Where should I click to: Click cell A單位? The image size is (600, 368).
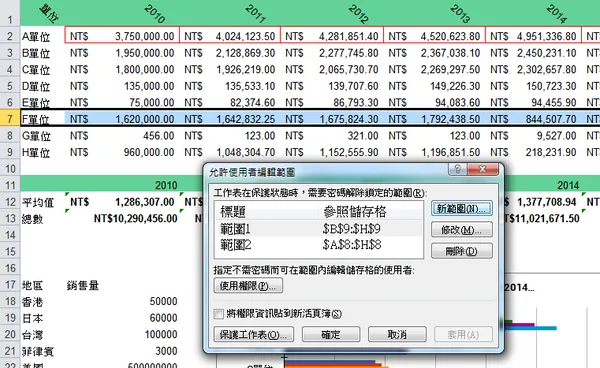tap(42, 36)
